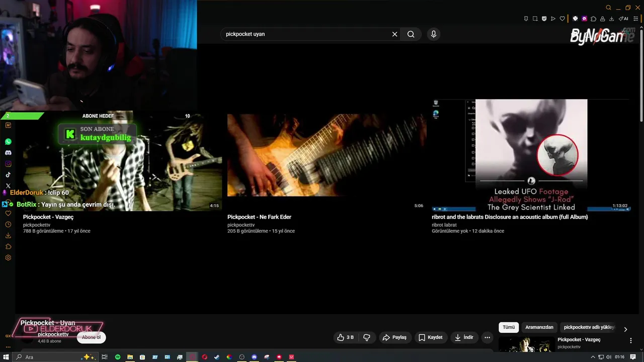This screenshot has width=644, height=362.
Task: Click the pin icon in the browser toolbar
Action: (x=526, y=19)
